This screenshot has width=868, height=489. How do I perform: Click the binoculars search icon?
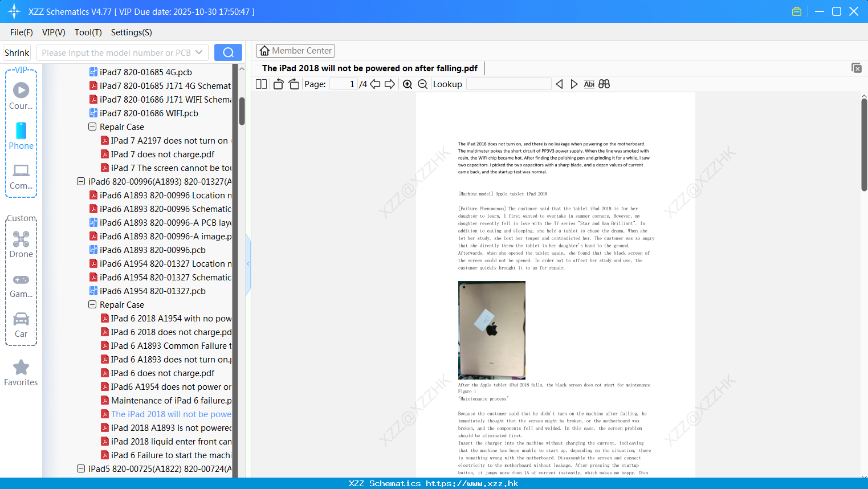pos(604,84)
